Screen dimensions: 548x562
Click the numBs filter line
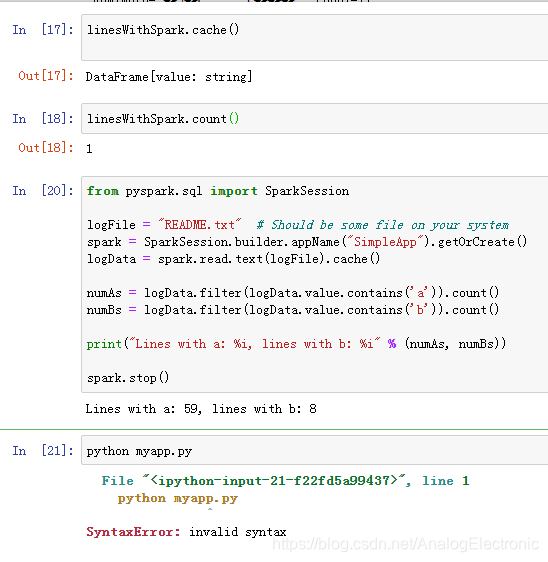tap(293, 310)
